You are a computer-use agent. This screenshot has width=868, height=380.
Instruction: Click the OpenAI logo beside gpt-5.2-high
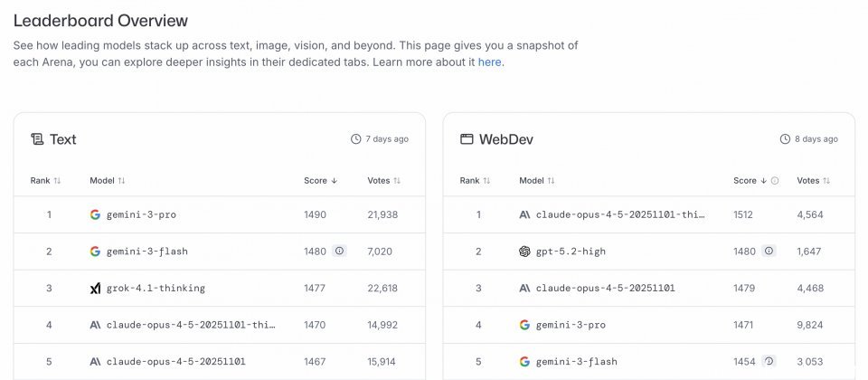524,252
